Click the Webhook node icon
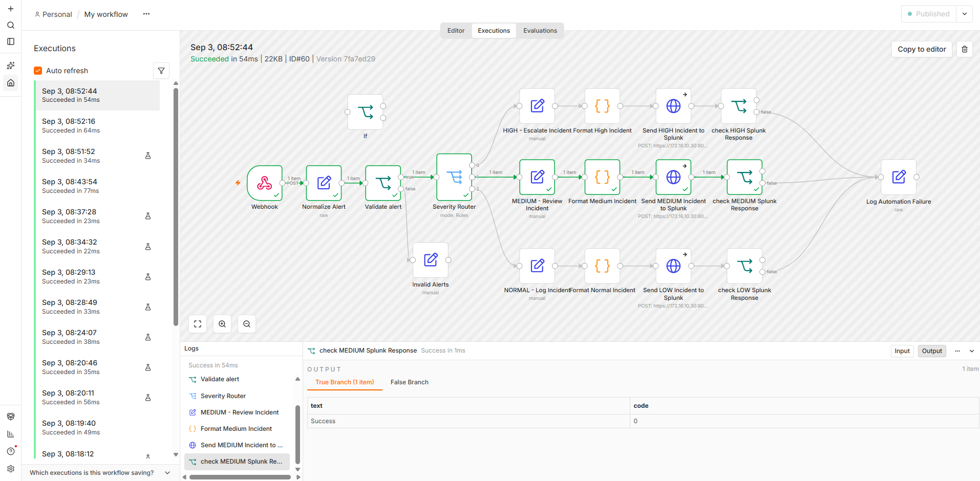 click(x=264, y=183)
